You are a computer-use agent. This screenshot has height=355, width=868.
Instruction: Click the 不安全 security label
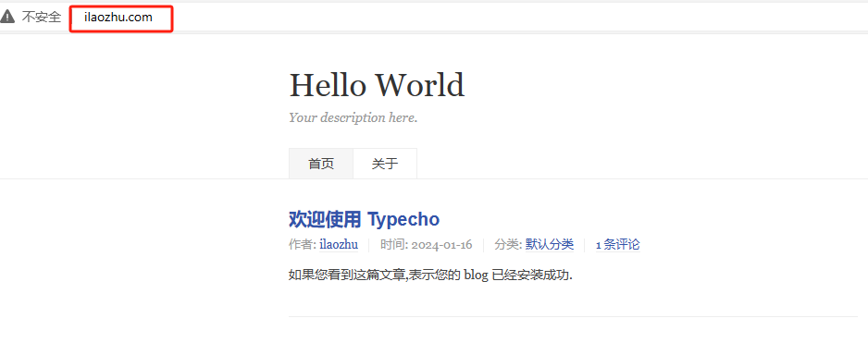42,18
